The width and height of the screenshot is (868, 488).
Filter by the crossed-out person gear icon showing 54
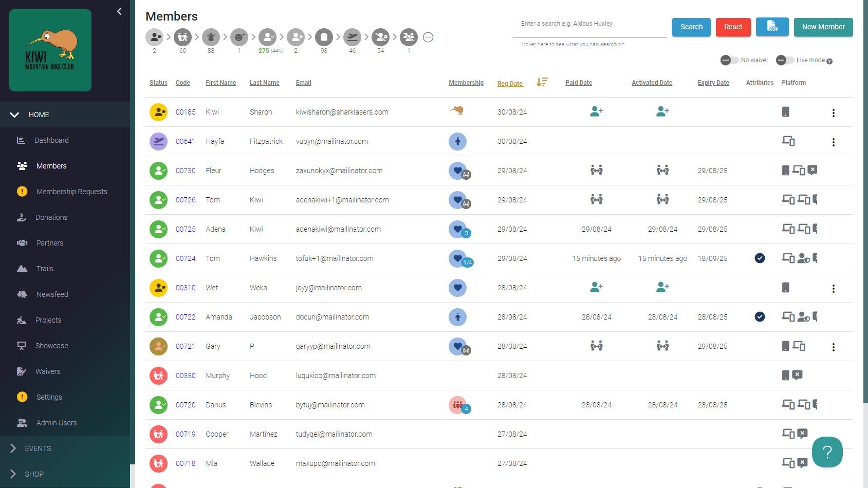[380, 37]
